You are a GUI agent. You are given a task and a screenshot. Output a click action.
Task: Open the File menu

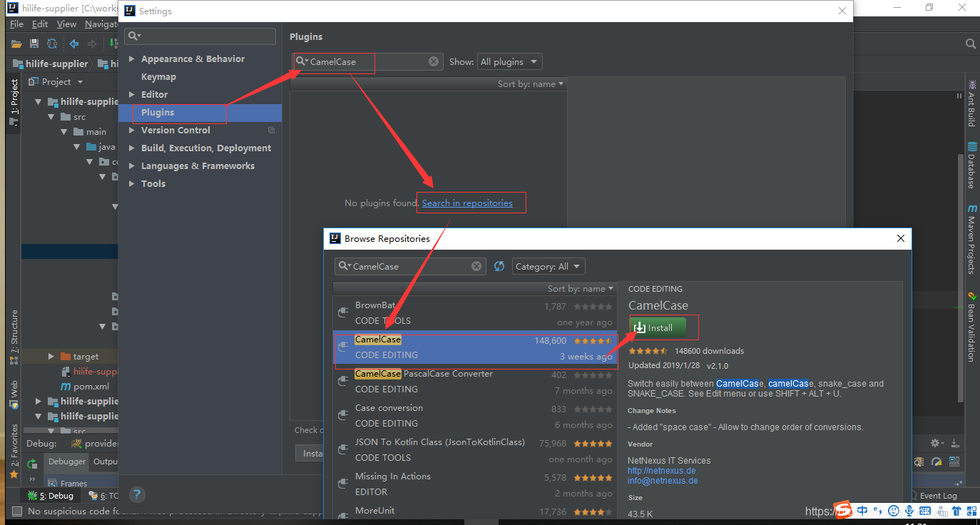tap(16, 24)
